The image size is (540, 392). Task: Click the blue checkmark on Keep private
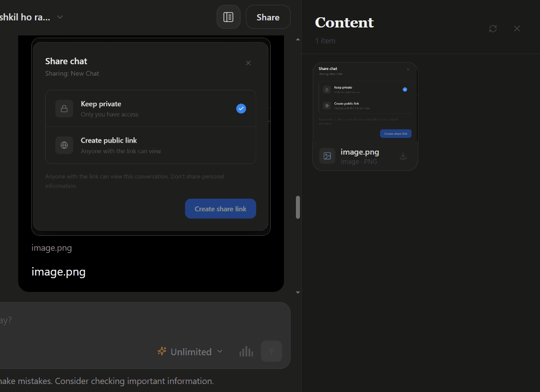(241, 109)
